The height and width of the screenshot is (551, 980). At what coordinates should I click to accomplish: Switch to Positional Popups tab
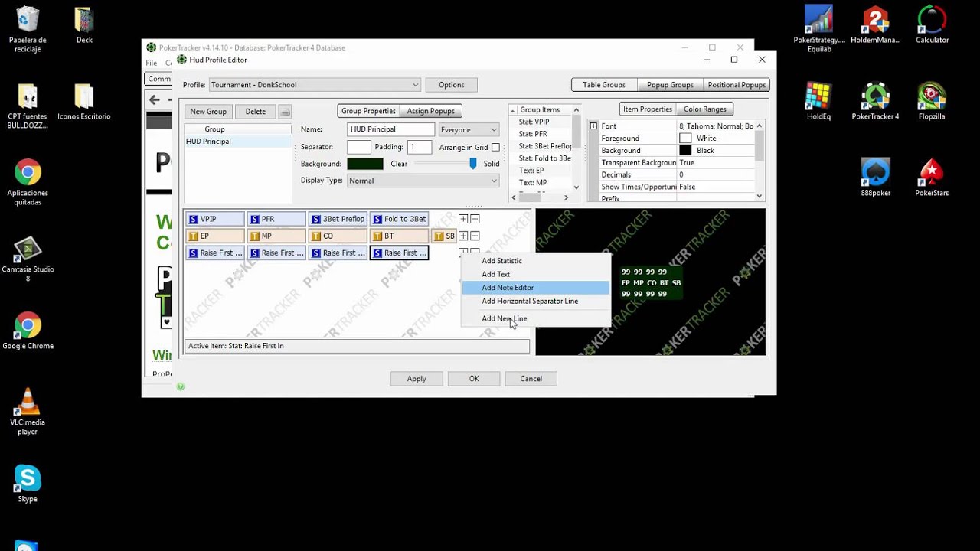point(737,85)
